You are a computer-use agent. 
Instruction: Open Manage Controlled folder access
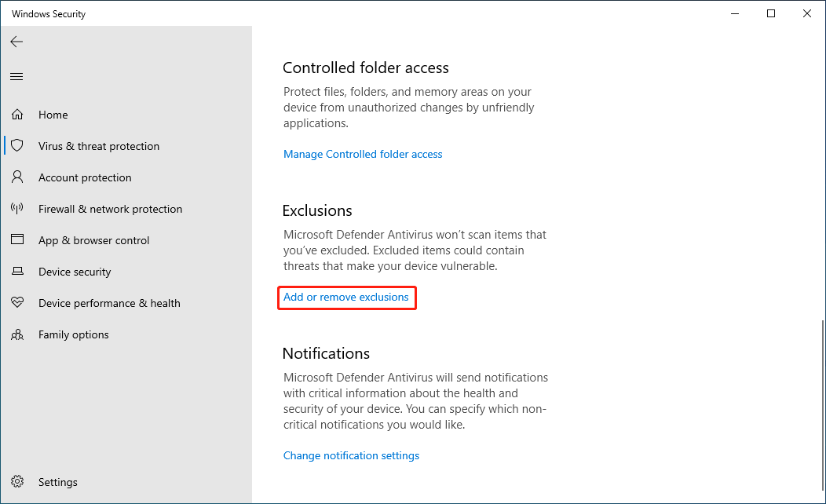(363, 154)
